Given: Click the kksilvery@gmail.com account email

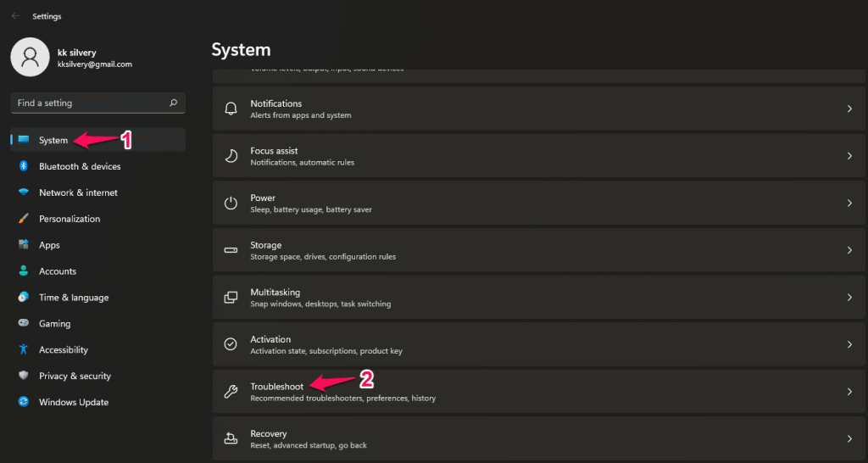Looking at the screenshot, I should click(94, 64).
